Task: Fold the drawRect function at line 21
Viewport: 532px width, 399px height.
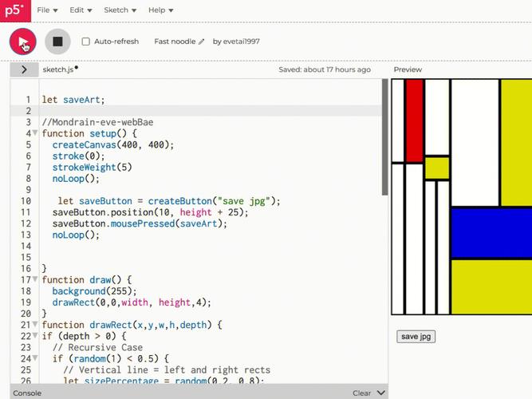Action: point(35,326)
